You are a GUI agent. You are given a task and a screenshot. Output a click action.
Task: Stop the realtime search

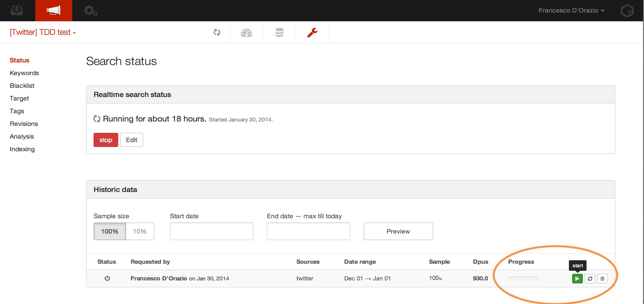(x=106, y=140)
